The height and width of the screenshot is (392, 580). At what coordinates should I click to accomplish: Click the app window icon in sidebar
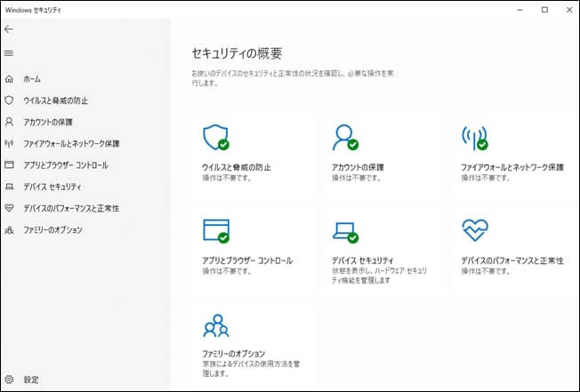[x=9, y=164]
